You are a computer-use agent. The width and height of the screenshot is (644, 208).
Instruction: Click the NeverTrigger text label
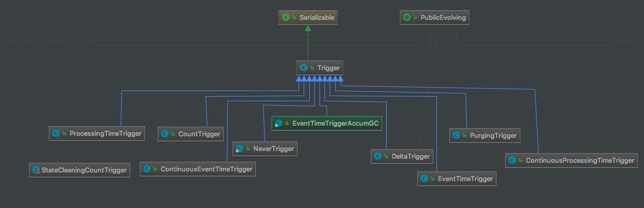273,148
